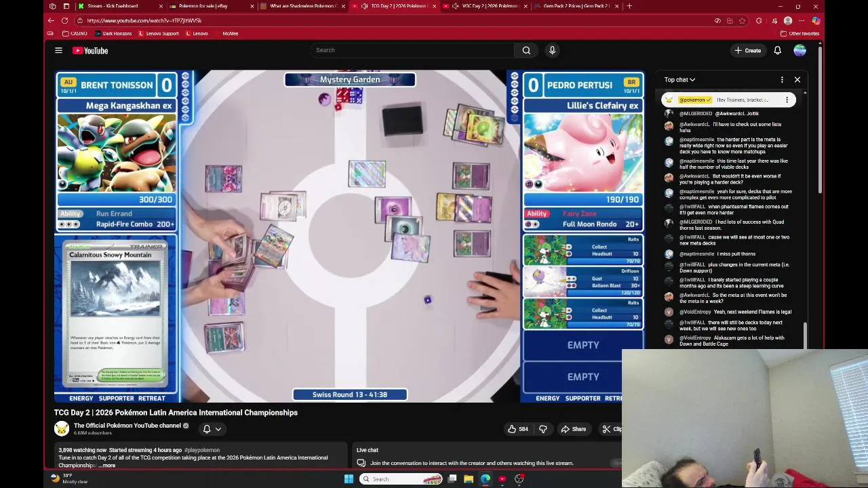The width and height of the screenshot is (868, 488).
Task: Close the eBay Pokemon for sale tab
Action: (x=252, y=6)
